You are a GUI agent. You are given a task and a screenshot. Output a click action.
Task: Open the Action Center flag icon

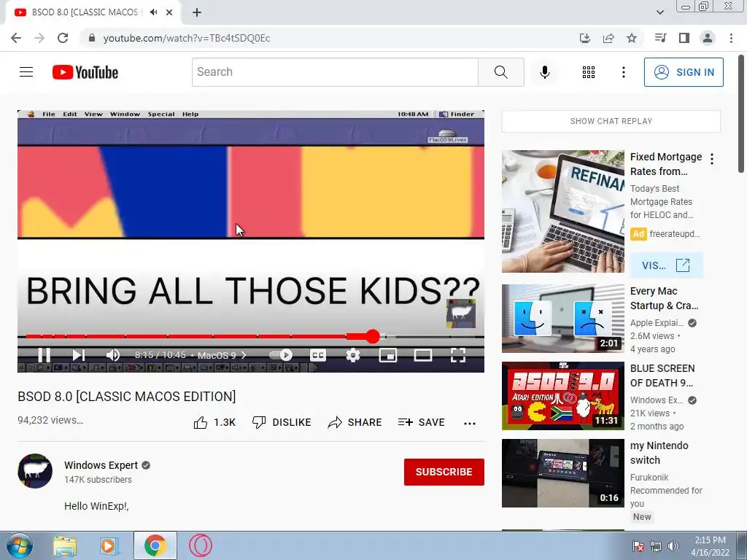[638, 546]
